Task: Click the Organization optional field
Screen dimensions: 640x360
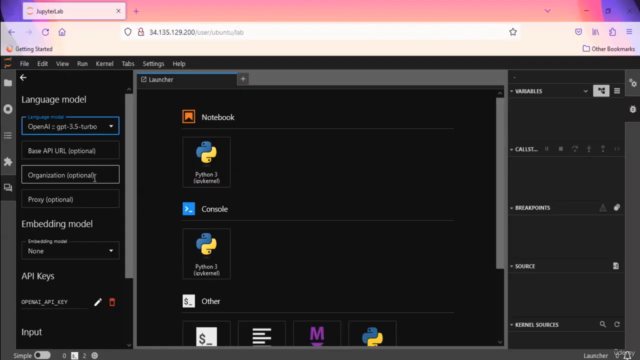Action: pos(70,175)
